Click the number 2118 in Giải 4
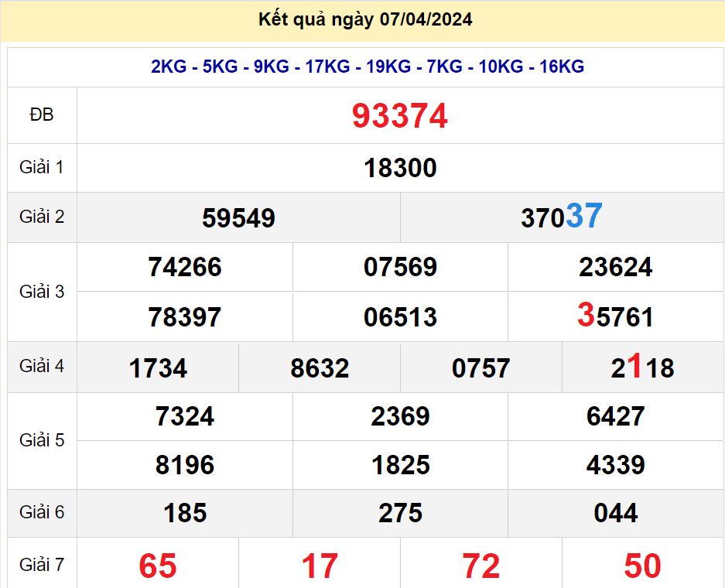The width and height of the screenshot is (725, 588). click(642, 367)
